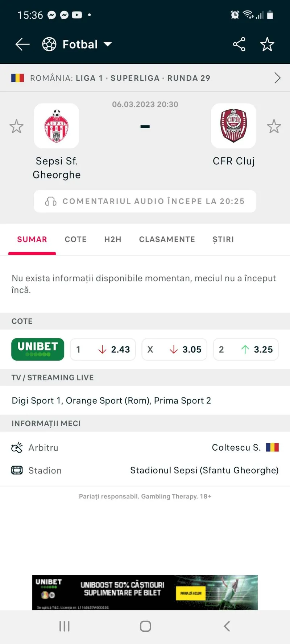
Task: Select home win odds 2.43
Action: [103, 349]
